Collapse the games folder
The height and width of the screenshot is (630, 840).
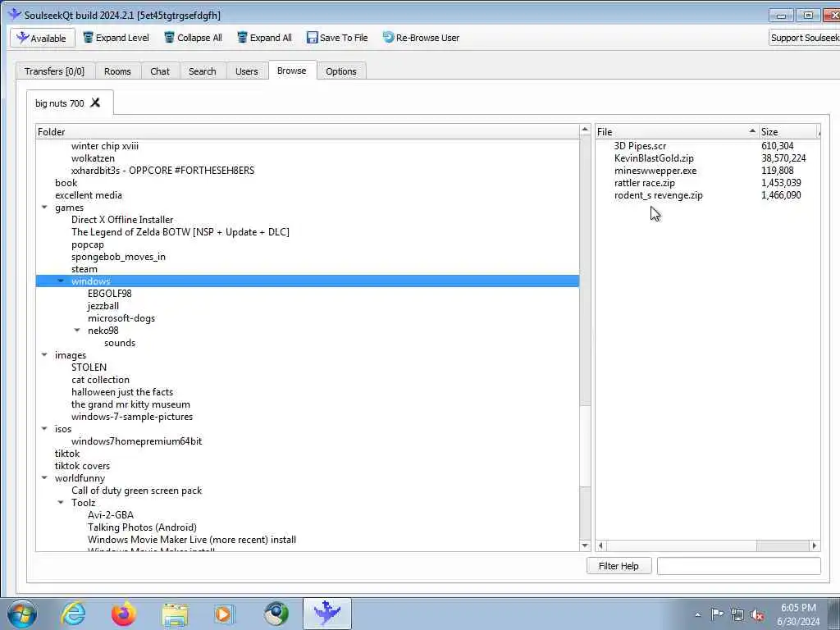tap(44, 208)
